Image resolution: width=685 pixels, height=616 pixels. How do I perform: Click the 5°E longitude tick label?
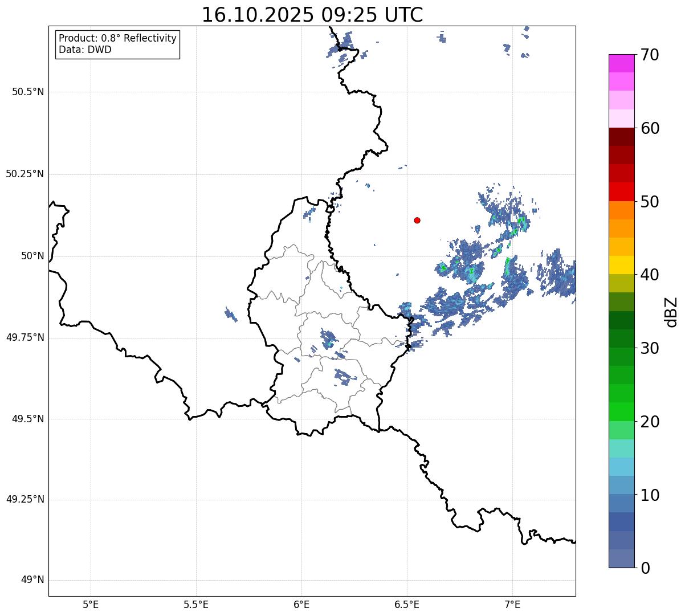pyautogui.click(x=91, y=604)
